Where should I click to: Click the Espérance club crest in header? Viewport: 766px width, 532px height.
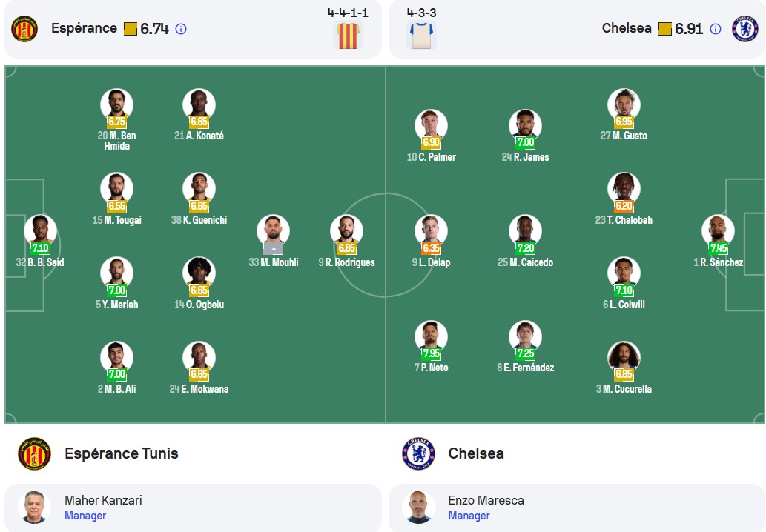click(24, 29)
